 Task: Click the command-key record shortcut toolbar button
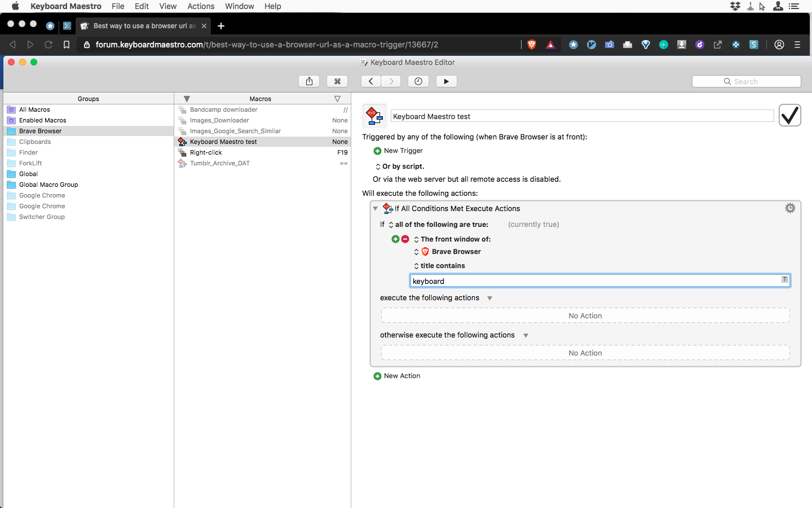[337, 81]
